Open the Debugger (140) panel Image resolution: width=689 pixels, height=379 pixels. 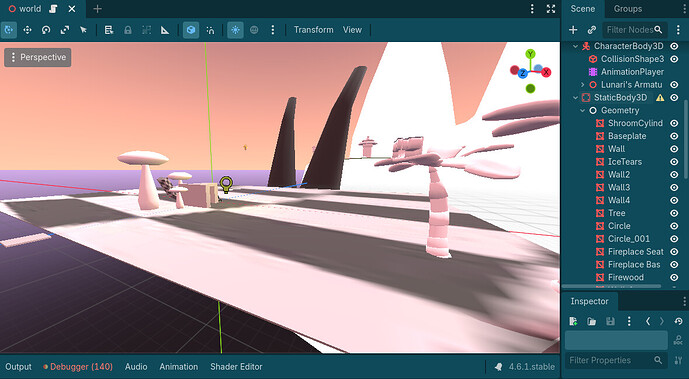pyautogui.click(x=78, y=367)
